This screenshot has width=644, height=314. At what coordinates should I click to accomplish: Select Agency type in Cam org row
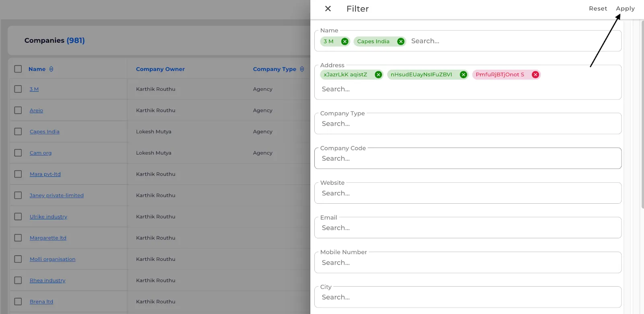click(x=262, y=153)
